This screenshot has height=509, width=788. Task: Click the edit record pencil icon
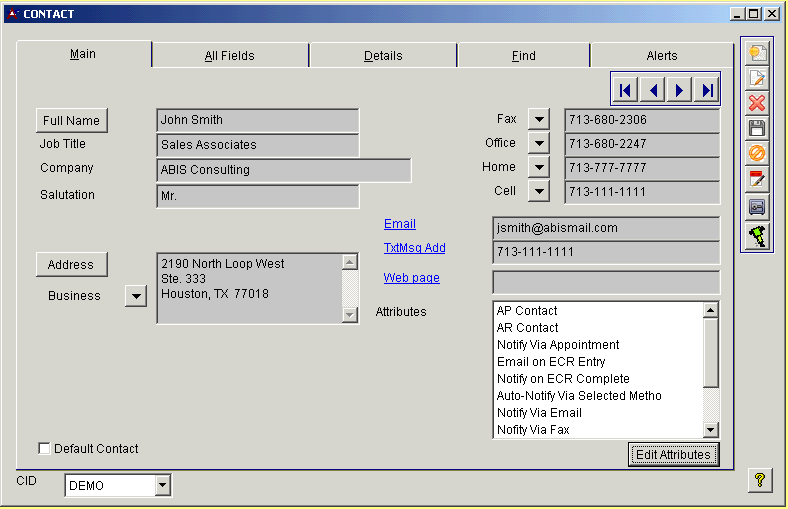coord(757,78)
